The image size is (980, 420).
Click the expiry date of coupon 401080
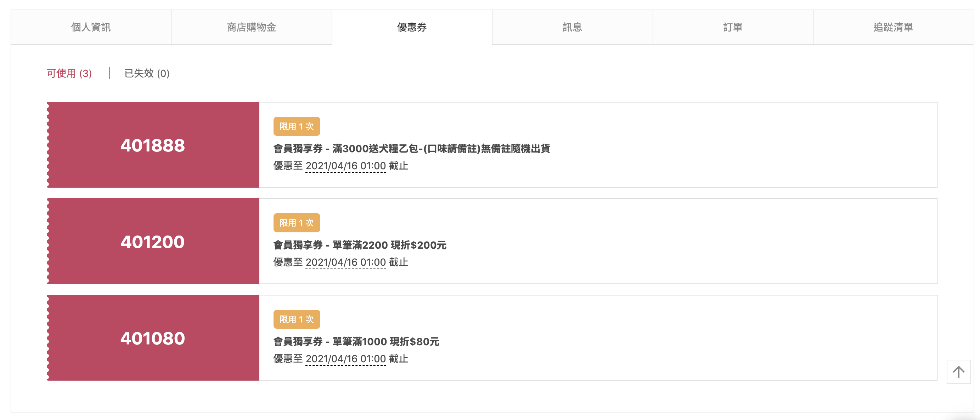[345, 359]
